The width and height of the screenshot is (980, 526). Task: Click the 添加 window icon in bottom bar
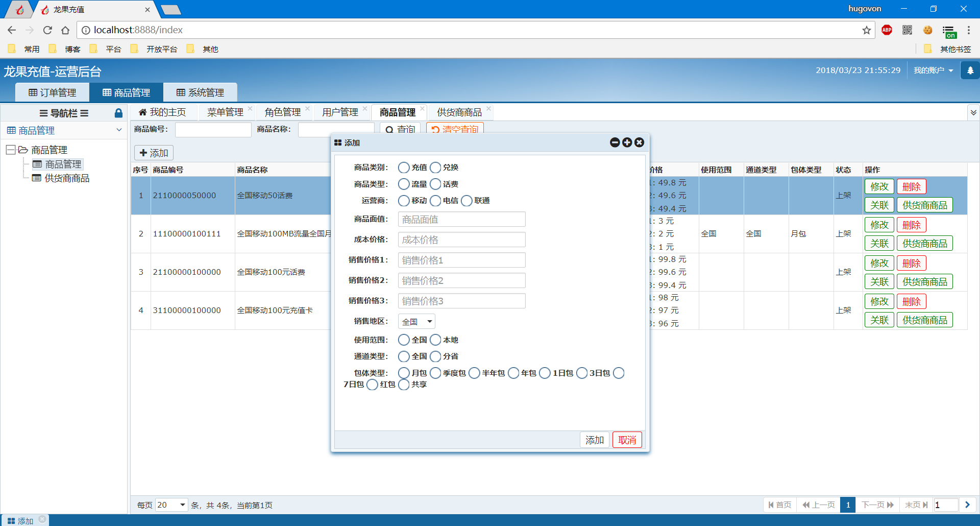pyautogui.click(x=11, y=521)
